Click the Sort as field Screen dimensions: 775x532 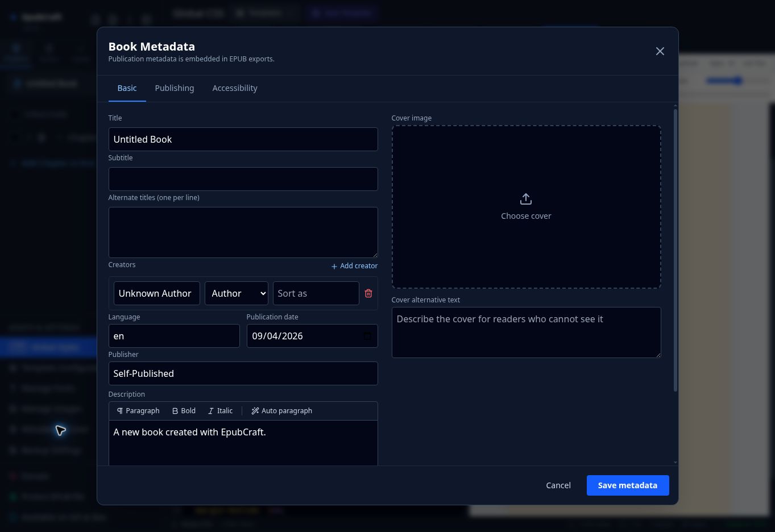click(316, 293)
